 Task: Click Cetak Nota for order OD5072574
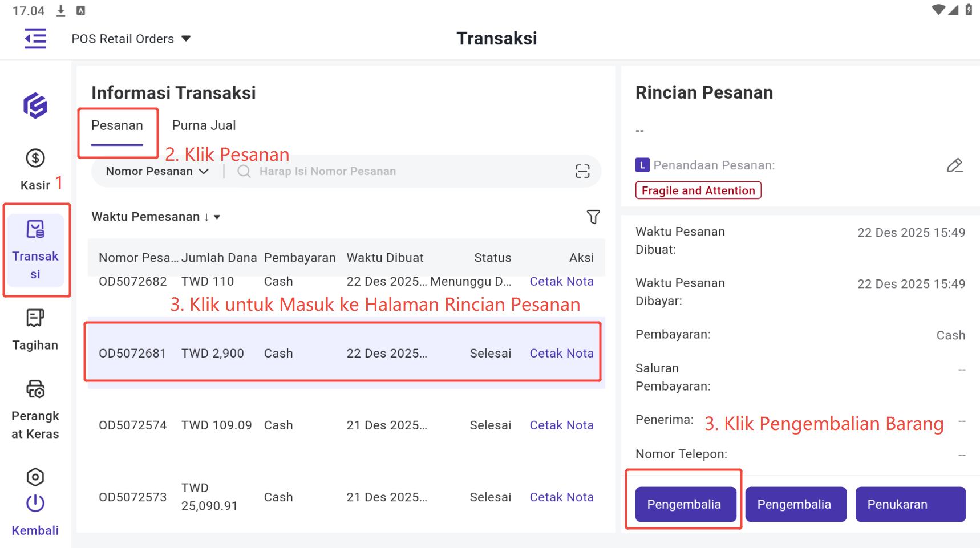click(x=561, y=425)
